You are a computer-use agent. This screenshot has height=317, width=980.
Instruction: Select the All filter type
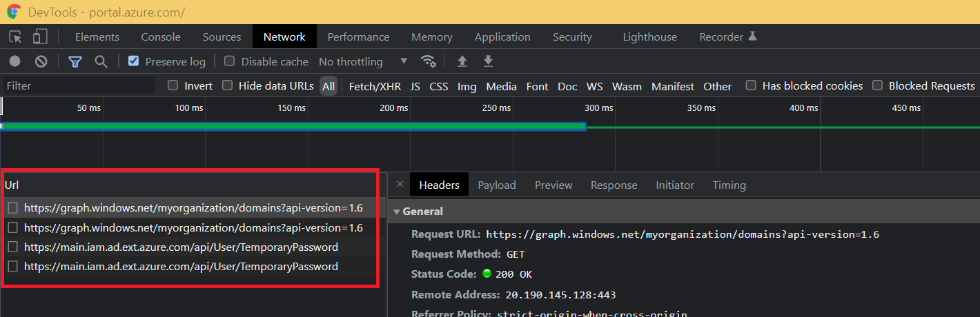pyautogui.click(x=329, y=86)
